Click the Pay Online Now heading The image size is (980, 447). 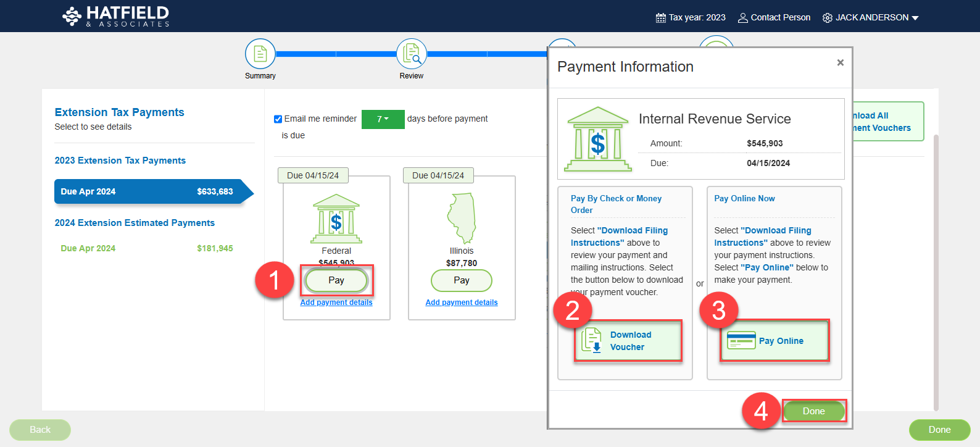coord(744,198)
